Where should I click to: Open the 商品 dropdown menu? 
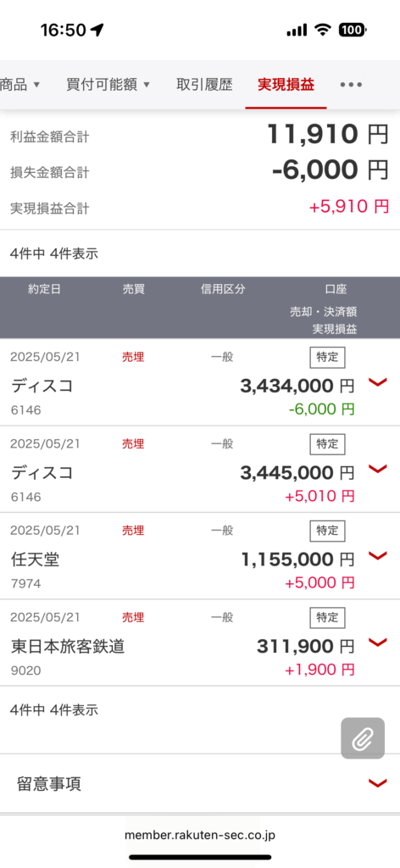pos(20,85)
